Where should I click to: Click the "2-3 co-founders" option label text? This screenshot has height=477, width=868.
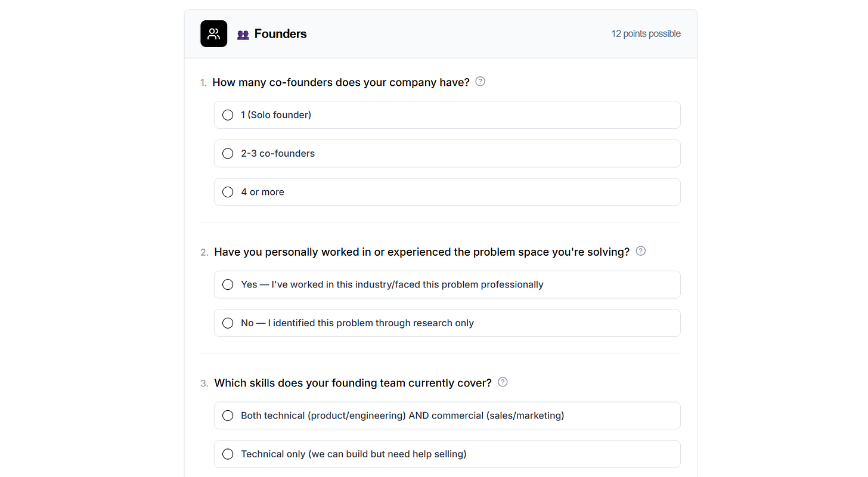[x=278, y=154]
